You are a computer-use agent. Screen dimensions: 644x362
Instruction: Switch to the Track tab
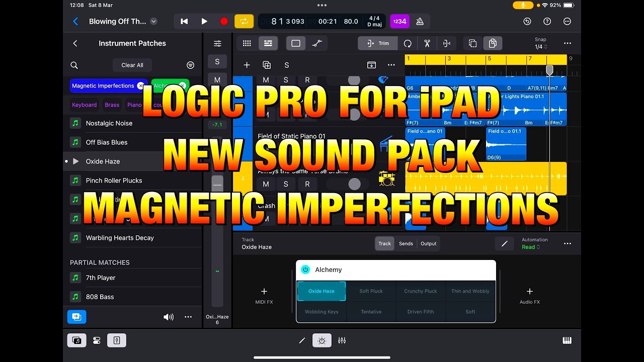click(385, 243)
